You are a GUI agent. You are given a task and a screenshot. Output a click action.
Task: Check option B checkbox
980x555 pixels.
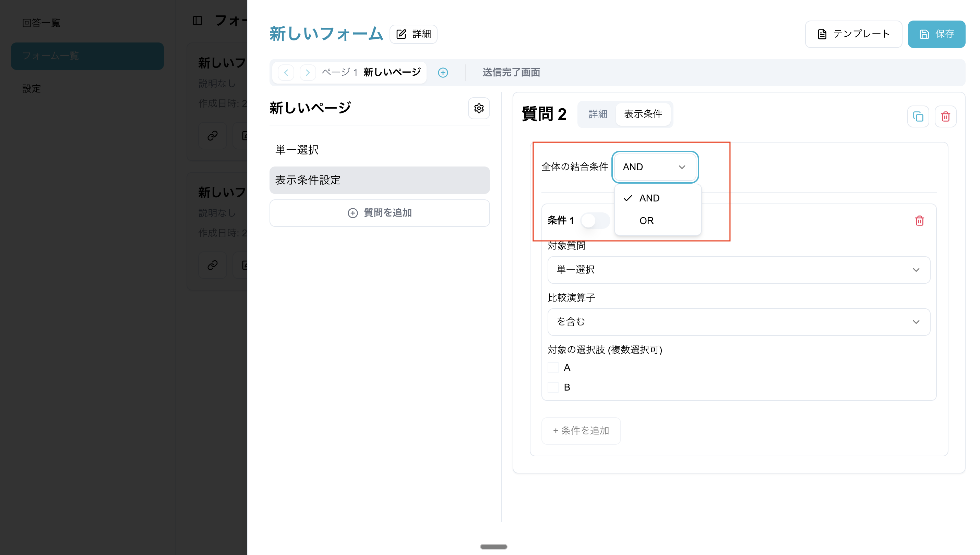[553, 387]
